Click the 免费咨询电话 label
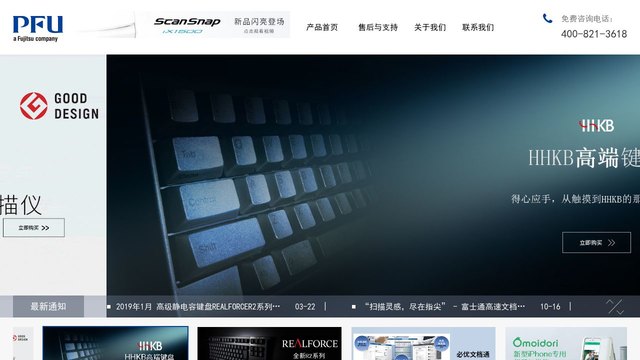The image size is (640, 360). tap(587, 18)
